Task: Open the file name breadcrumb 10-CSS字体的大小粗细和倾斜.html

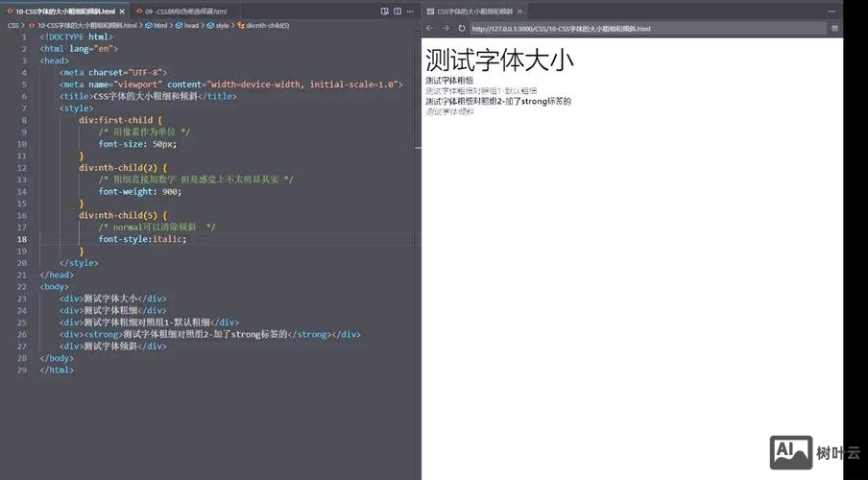Action: click(x=87, y=26)
